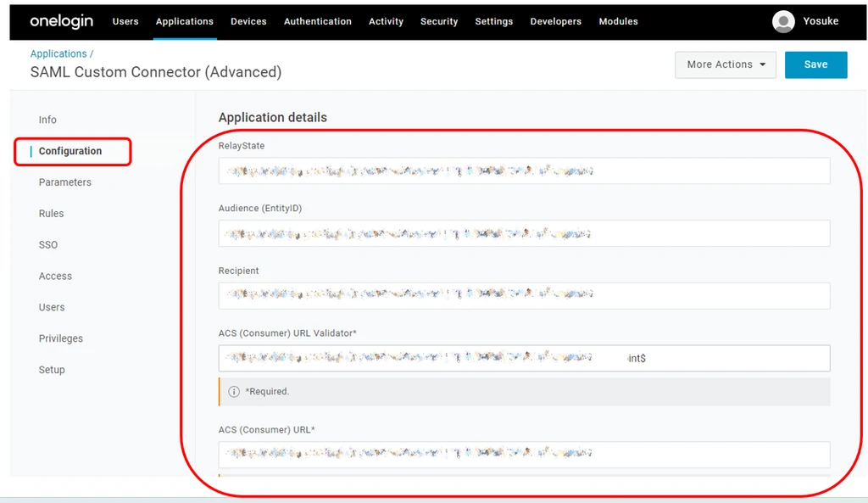Select the Setup sidebar tab
The width and height of the screenshot is (868, 503).
pos(52,370)
